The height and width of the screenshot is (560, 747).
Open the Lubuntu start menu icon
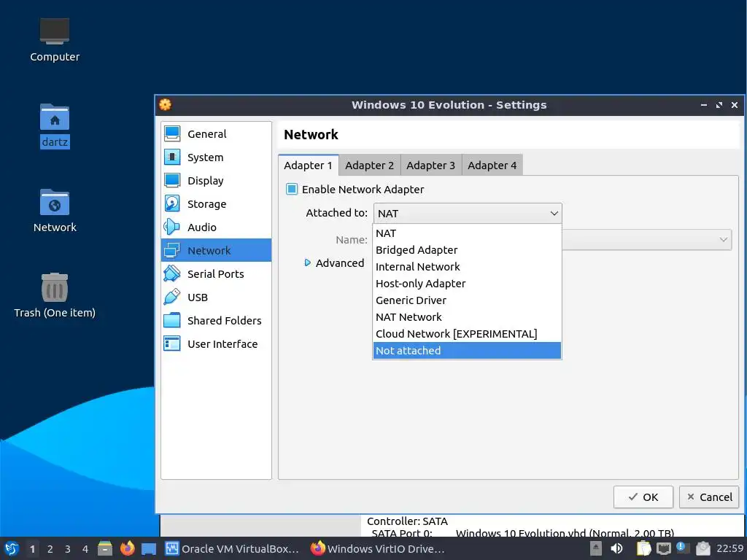click(x=12, y=549)
